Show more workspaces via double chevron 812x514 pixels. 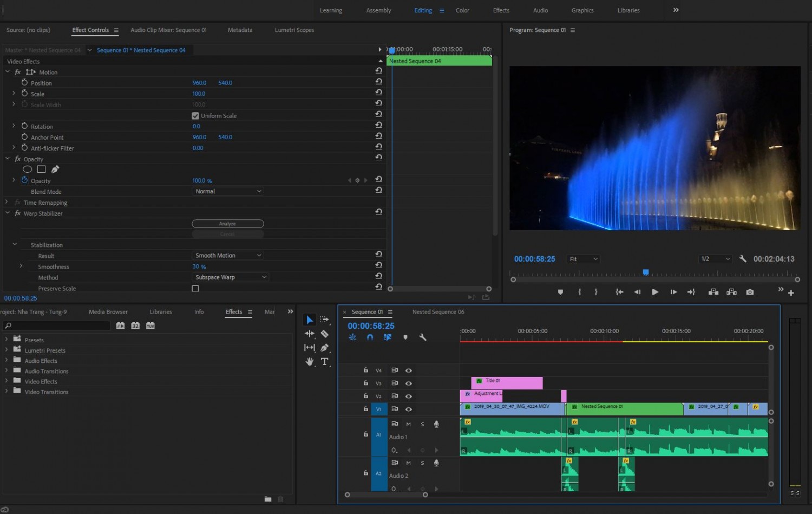coord(676,10)
